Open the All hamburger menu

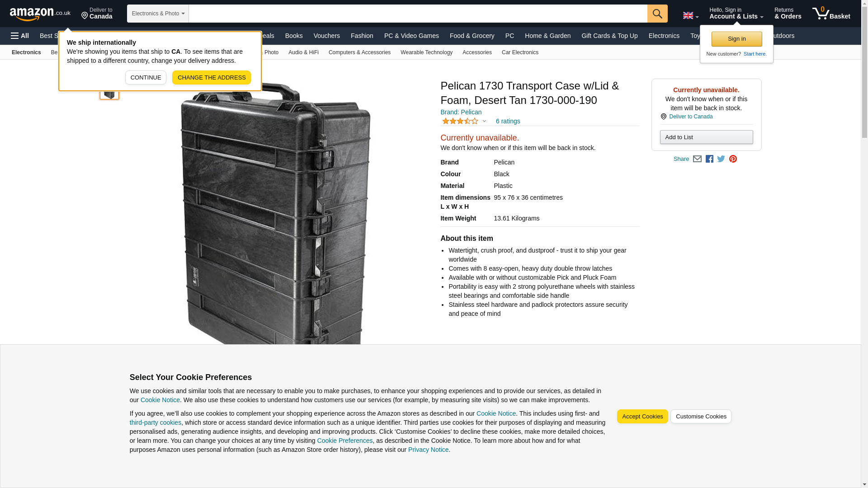click(x=20, y=36)
